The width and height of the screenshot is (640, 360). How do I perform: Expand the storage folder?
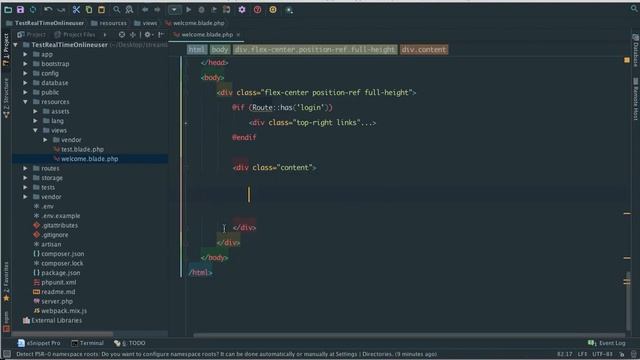(x=25, y=178)
